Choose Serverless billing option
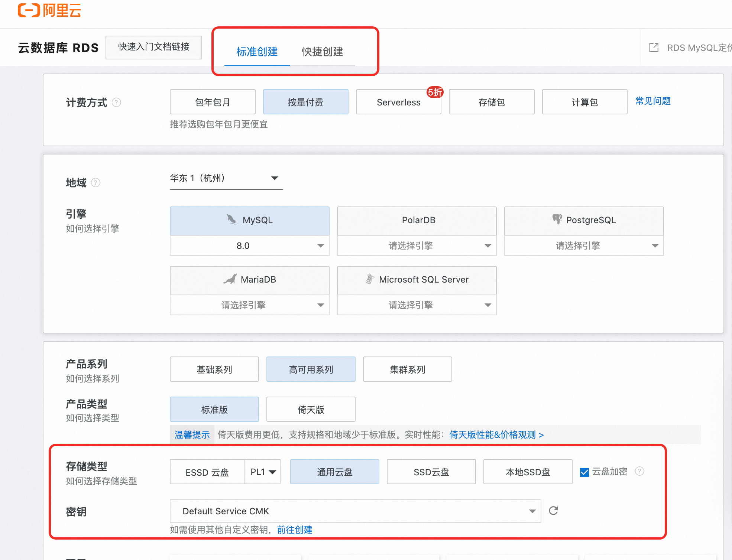Image resolution: width=732 pixels, height=560 pixels. click(x=398, y=102)
